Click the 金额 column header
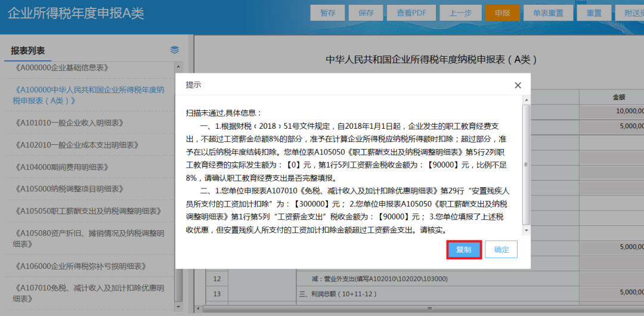This screenshot has height=316, width=644. pyautogui.click(x=619, y=97)
